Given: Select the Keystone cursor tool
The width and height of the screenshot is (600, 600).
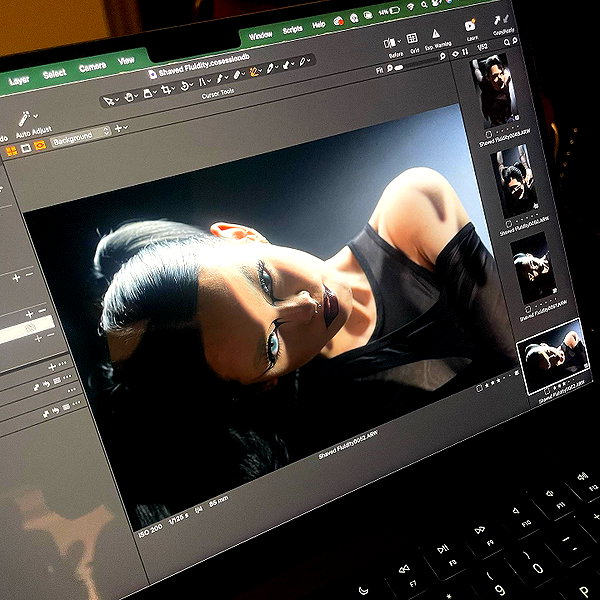Looking at the screenshot, I should [x=202, y=82].
